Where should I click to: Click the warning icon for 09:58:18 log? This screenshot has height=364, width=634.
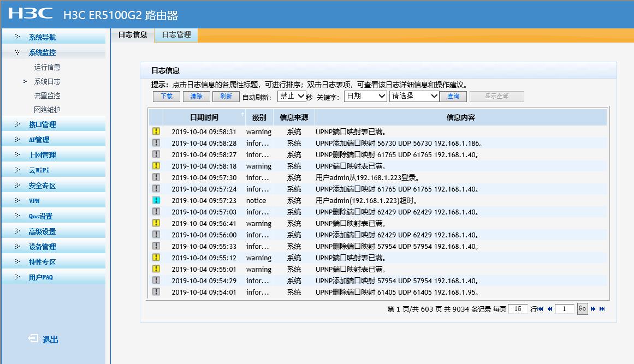tap(156, 166)
